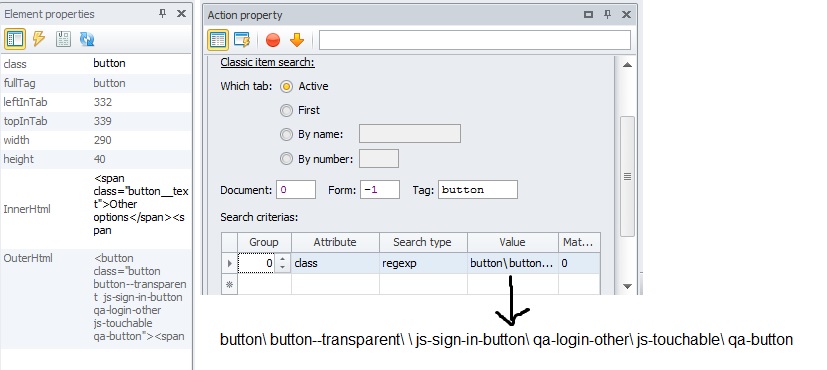Close the Element properties panel

point(181,14)
